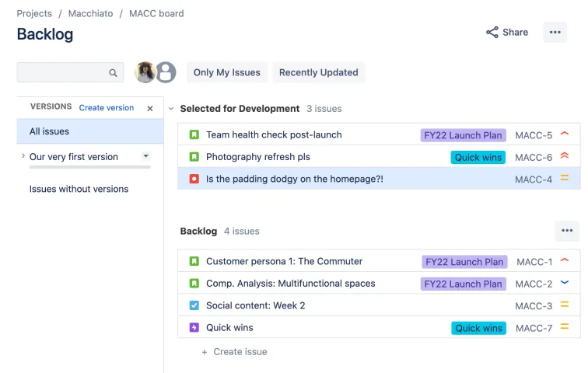Screen dimensions: 588x373
Task: Click the highest priority arrows on MACC-6
Action: point(565,156)
